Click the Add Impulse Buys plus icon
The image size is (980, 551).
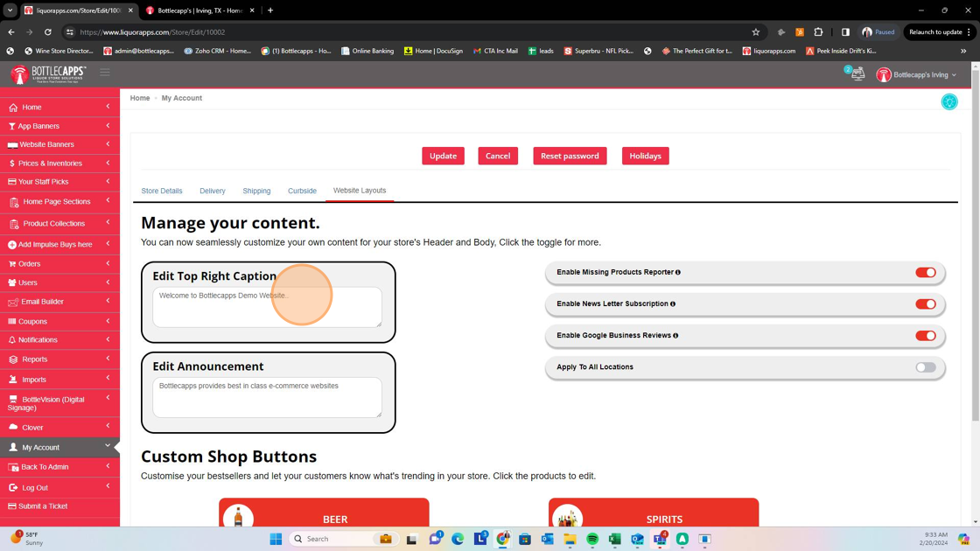12,245
